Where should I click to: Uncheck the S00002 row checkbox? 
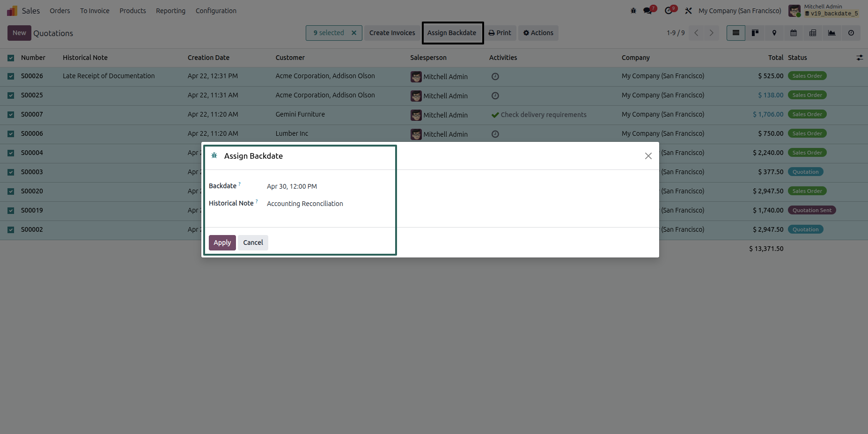(x=11, y=230)
